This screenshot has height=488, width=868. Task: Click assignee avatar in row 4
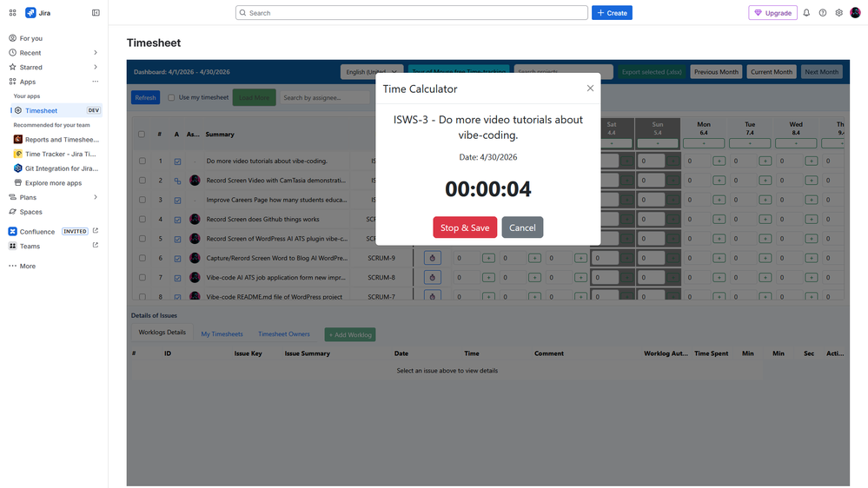click(x=195, y=219)
